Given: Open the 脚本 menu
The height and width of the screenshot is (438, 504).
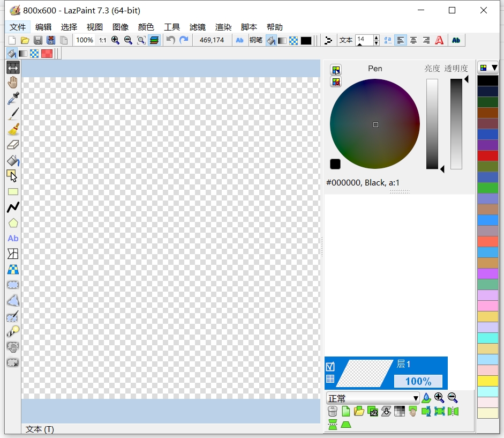Looking at the screenshot, I should 249,27.
